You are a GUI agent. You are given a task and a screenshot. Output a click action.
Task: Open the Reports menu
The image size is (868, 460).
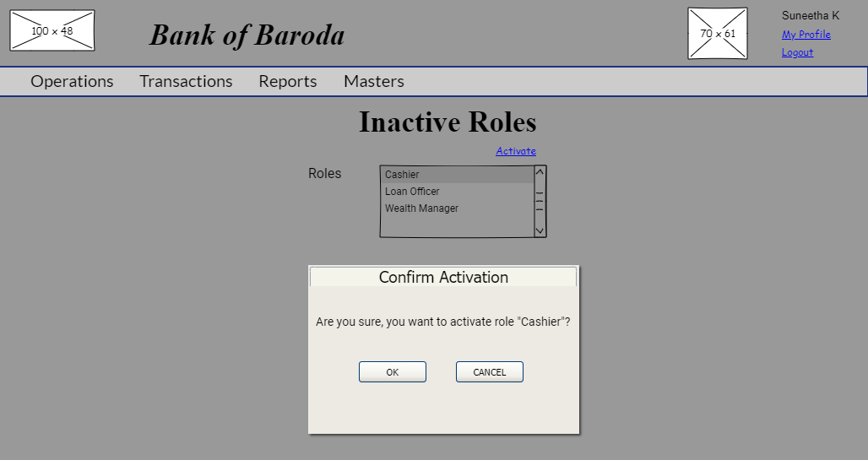[288, 81]
